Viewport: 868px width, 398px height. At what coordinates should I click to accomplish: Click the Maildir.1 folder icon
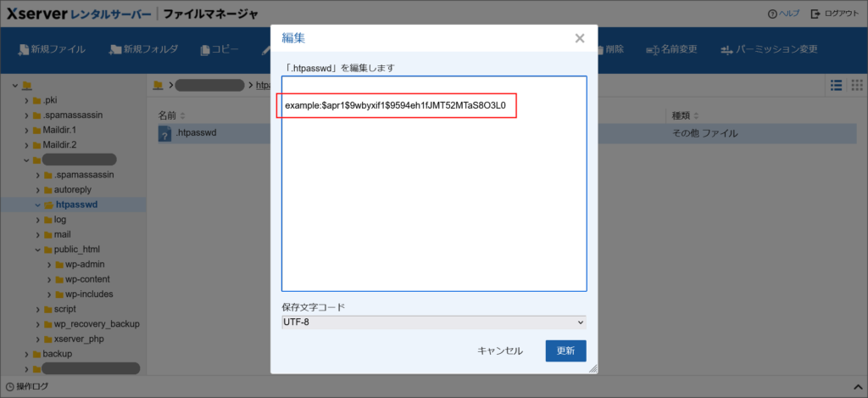[36, 131]
